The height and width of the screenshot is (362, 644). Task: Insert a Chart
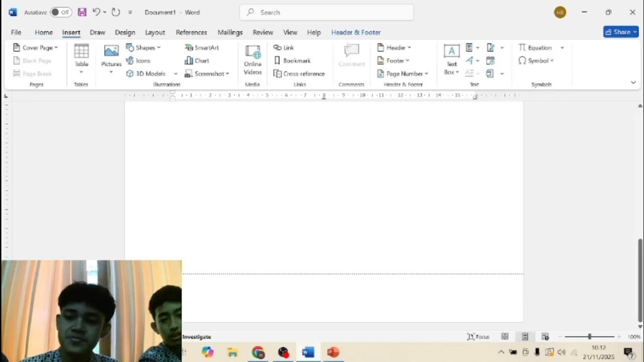coord(197,60)
